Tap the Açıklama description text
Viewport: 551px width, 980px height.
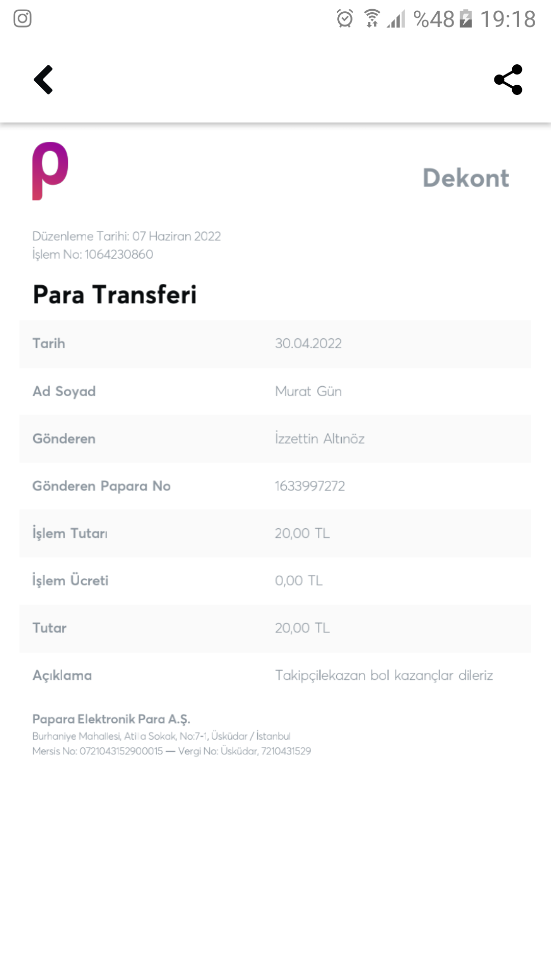[384, 675]
